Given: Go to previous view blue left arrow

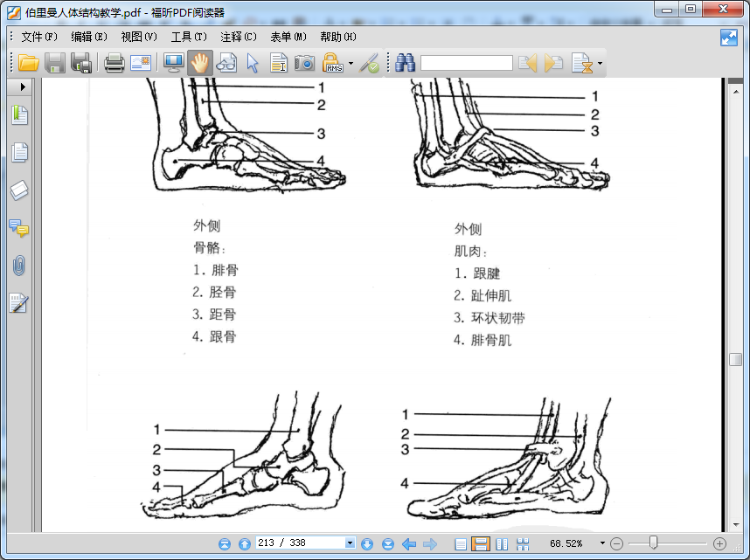Looking at the screenshot, I should pyautogui.click(x=409, y=543).
